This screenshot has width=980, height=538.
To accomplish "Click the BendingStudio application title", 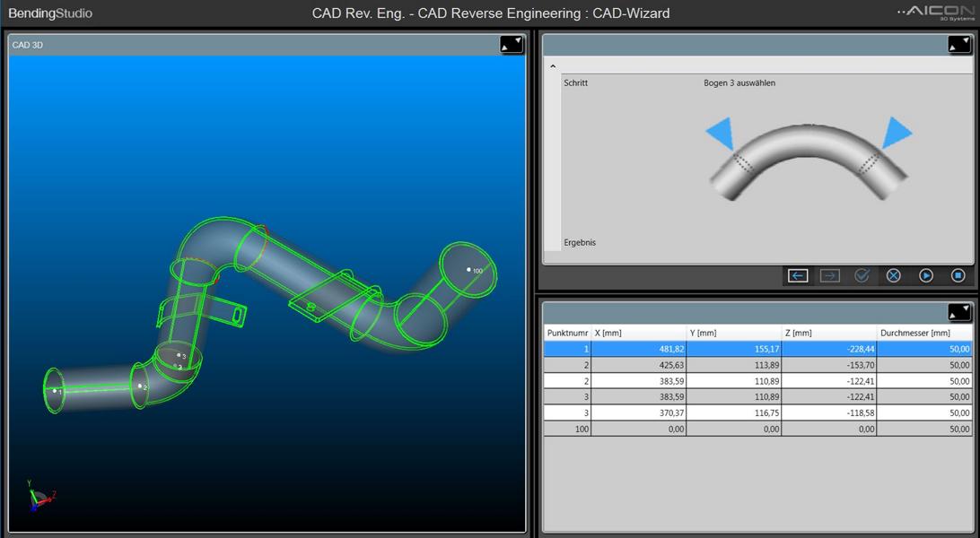I will coord(50,13).
